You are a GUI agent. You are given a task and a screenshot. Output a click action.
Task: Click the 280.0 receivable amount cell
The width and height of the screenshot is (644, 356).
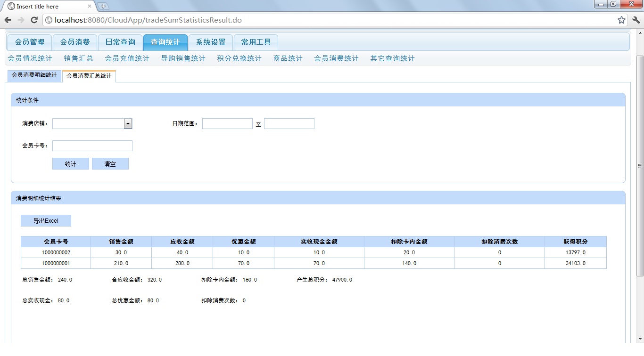[182, 263]
